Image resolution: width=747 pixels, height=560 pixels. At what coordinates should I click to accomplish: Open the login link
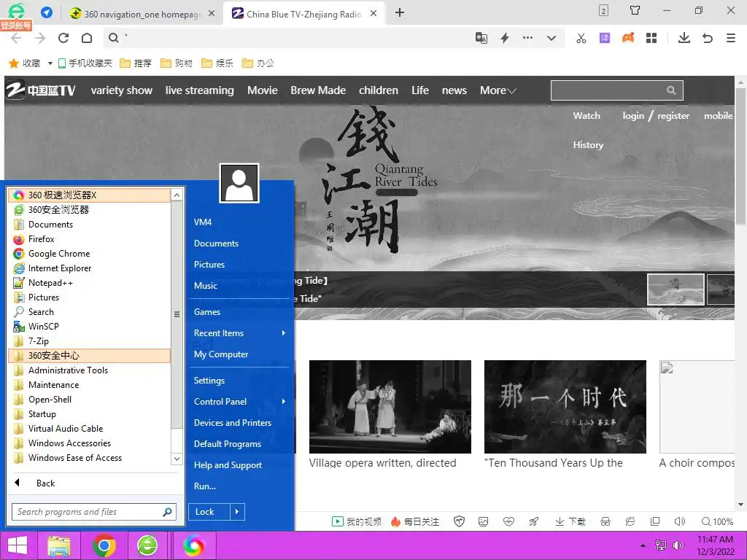point(633,116)
